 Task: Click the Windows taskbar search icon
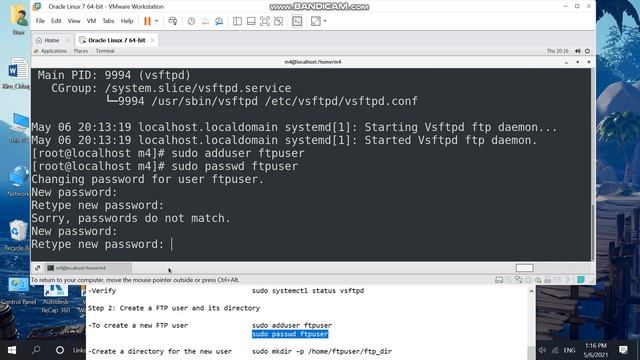tap(36, 350)
